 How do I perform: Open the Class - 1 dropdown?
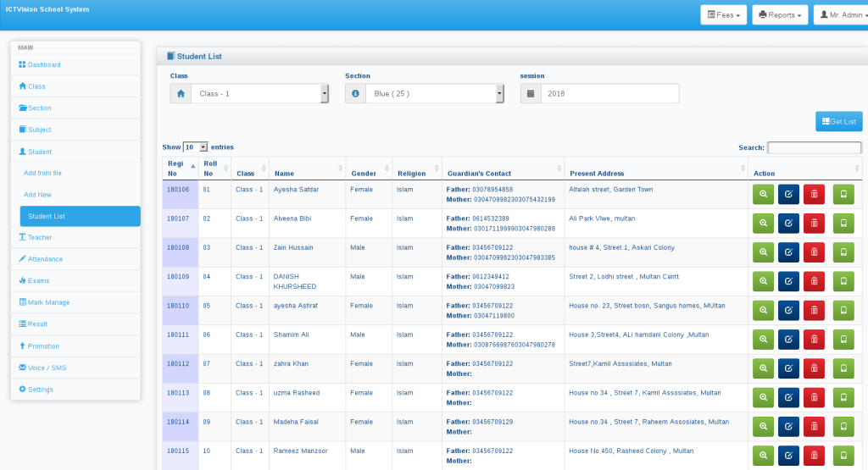tap(259, 93)
